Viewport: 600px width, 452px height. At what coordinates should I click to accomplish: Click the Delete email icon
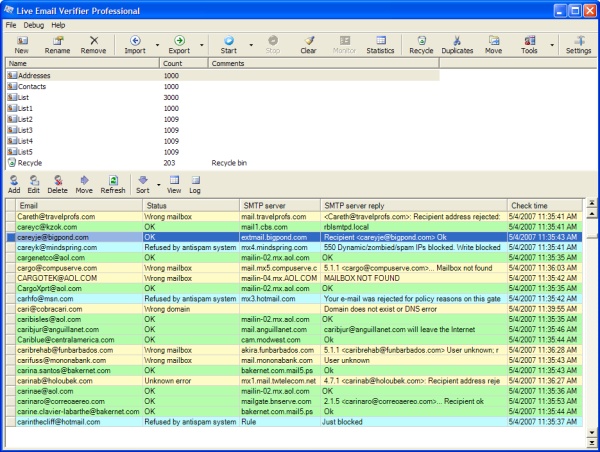click(57, 185)
